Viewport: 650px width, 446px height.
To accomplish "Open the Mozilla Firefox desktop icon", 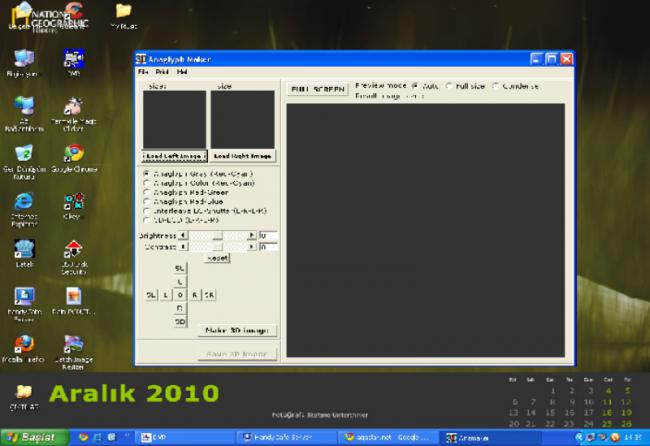I will tap(24, 344).
